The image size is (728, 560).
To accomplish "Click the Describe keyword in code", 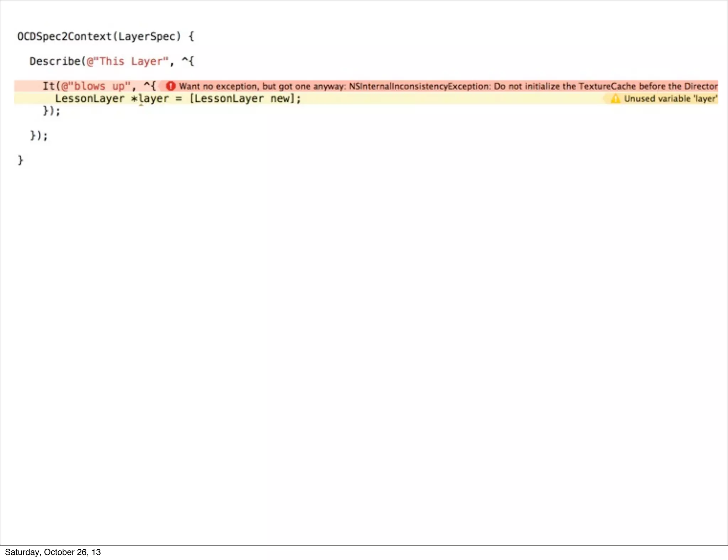I will click(x=55, y=61).
